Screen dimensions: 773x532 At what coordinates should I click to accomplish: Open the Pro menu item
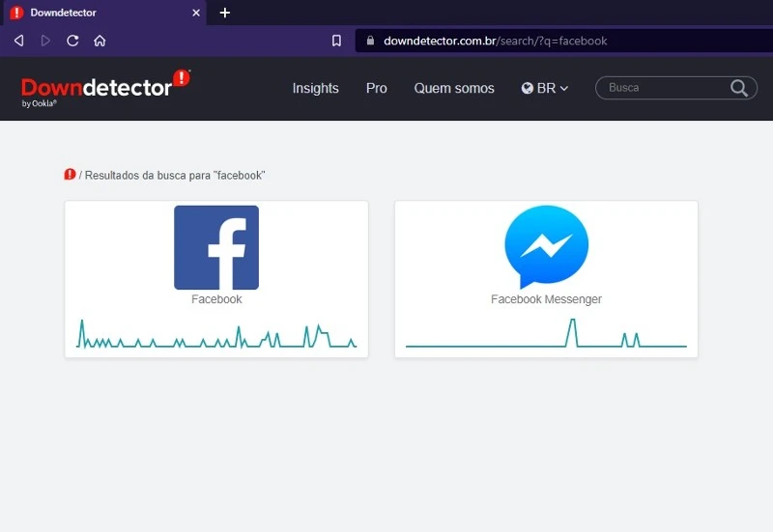tap(377, 88)
